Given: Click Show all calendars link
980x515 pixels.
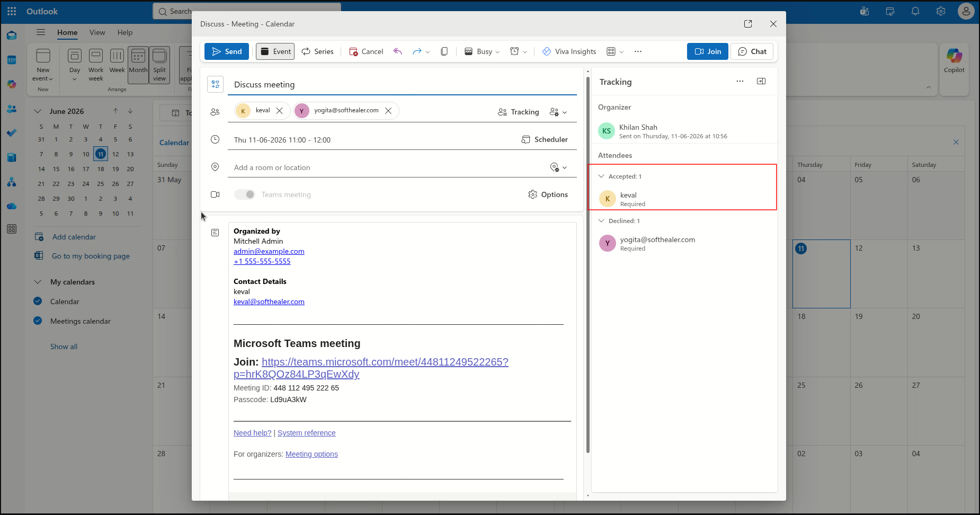Looking at the screenshot, I should (64, 347).
